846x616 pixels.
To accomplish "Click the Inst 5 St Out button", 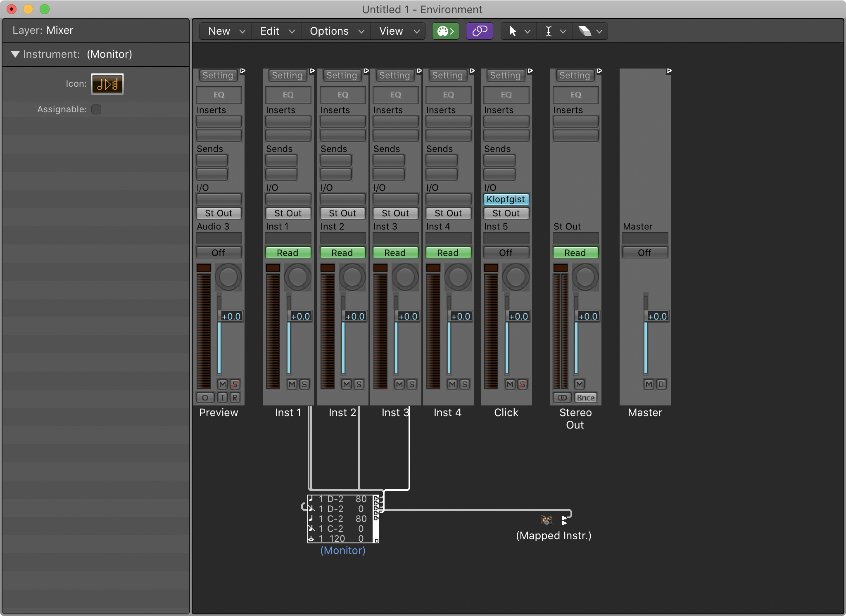I will (x=506, y=213).
